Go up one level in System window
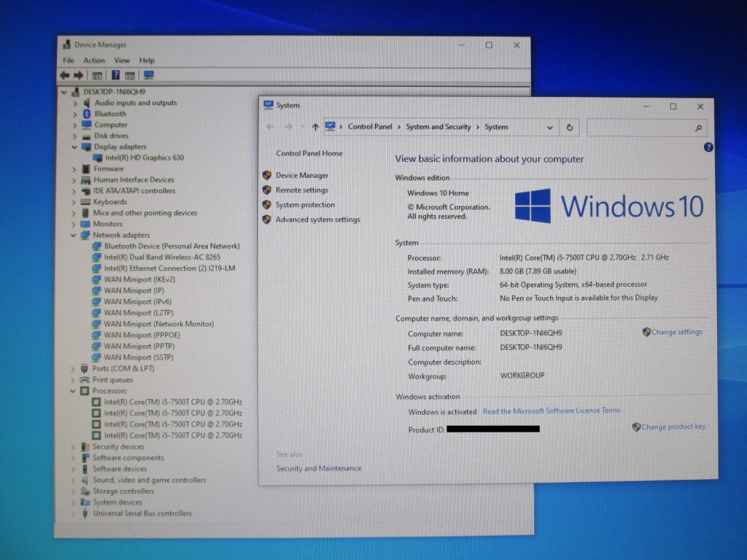The height and width of the screenshot is (560, 747). click(x=315, y=127)
